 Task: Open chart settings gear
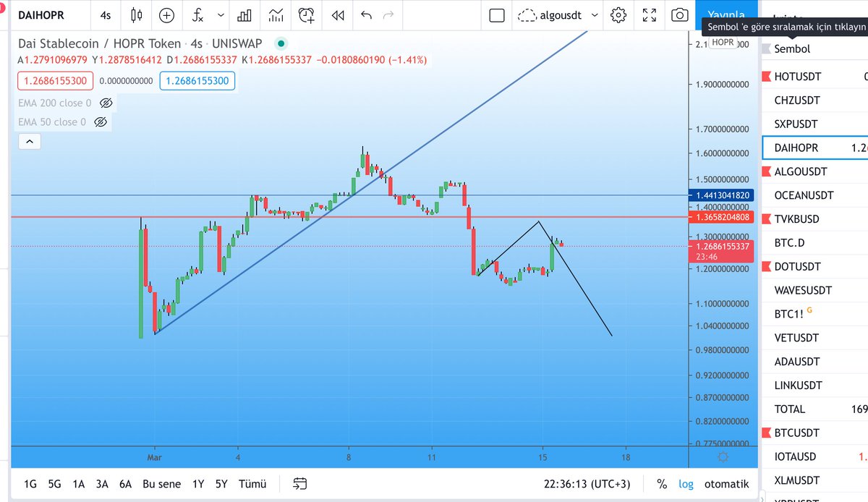tap(618, 15)
